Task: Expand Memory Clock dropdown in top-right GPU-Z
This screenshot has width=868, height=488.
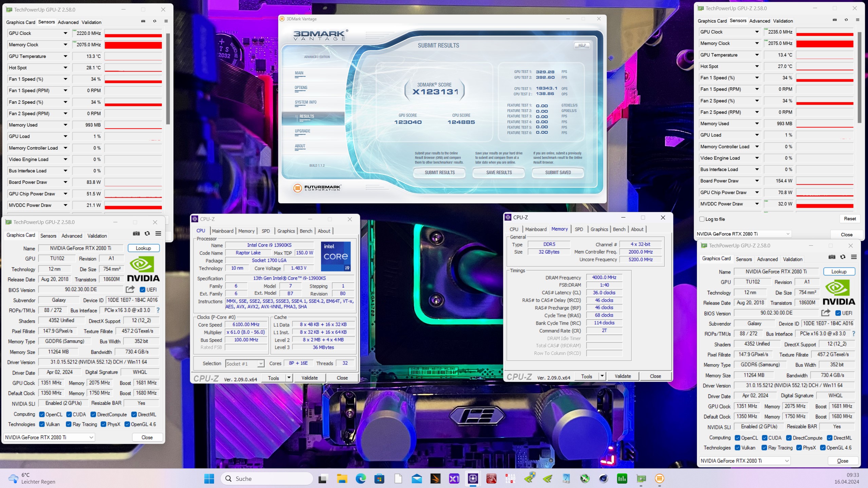Action: pos(757,43)
